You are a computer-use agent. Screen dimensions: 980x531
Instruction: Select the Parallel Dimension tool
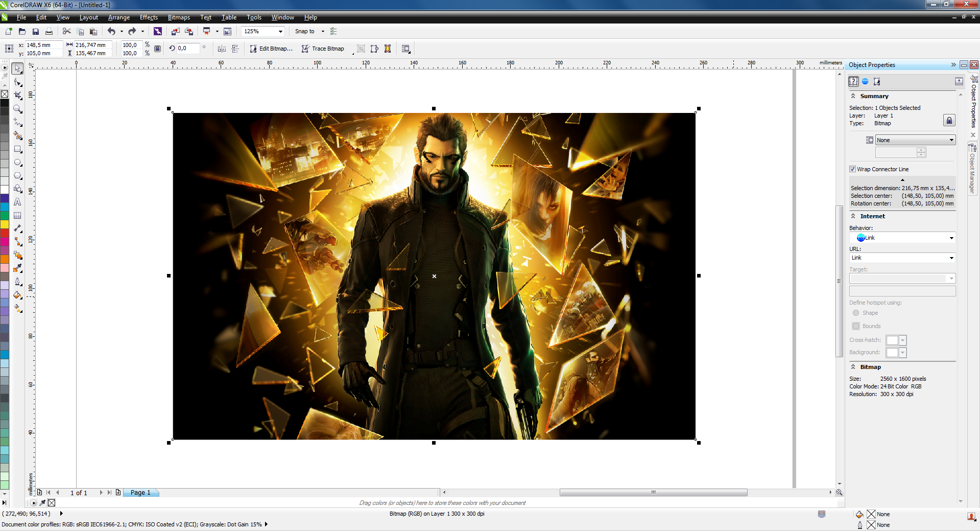coord(18,228)
